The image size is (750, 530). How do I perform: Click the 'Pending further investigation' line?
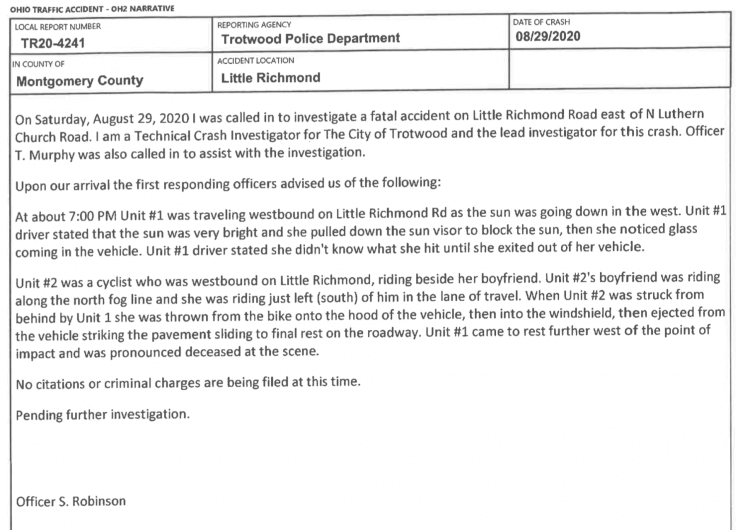tap(102, 414)
